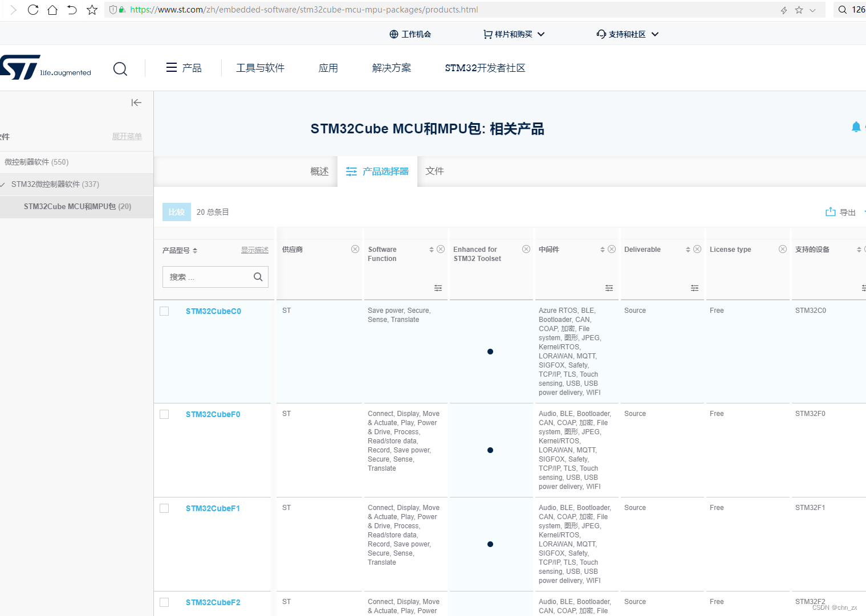This screenshot has height=616, width=866.
Task: Click the browser undo back arrow icon
Action: (72, 10)
